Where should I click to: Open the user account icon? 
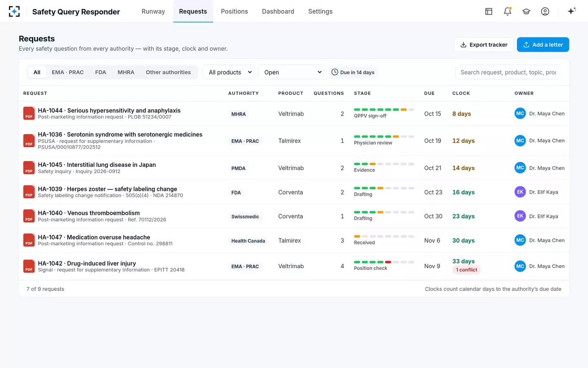pyautogui.click(x=545, y=11)
